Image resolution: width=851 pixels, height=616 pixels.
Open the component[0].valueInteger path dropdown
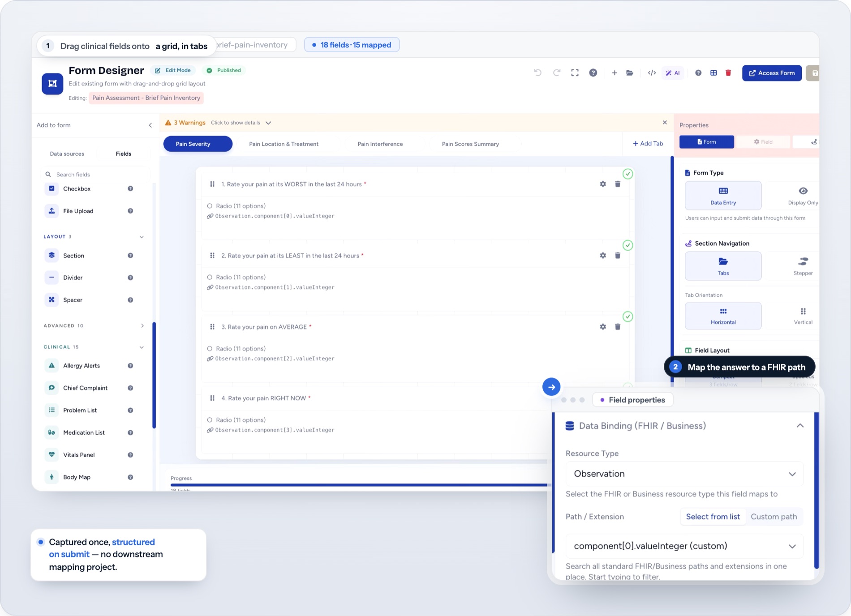[x=684, y=546]
